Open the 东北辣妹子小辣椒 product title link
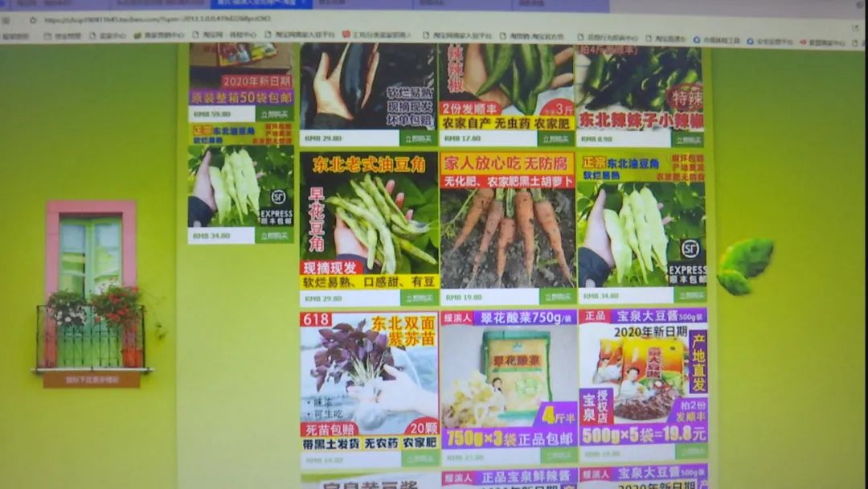The height and width of the screenshot is (489, 868). pyautogui.click(x=643, y=121)
